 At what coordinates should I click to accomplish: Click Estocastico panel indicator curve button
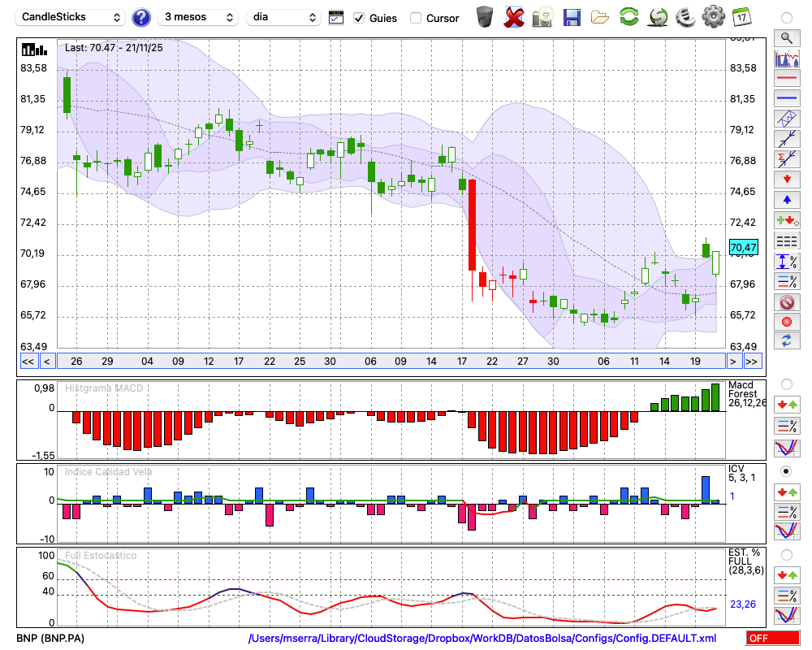(x=787, y=616)
